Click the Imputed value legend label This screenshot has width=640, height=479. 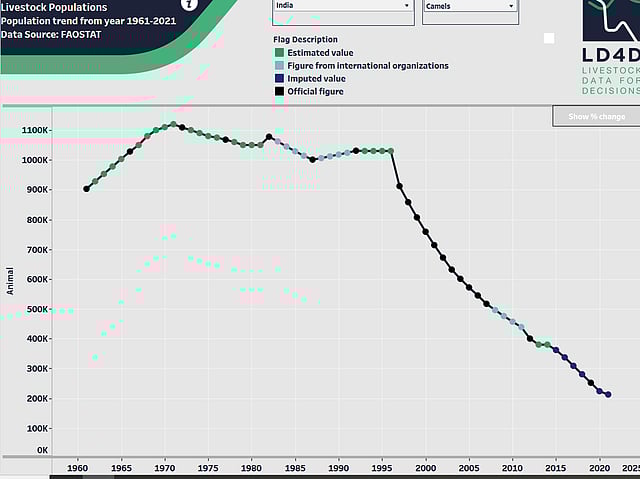point(316,78)
